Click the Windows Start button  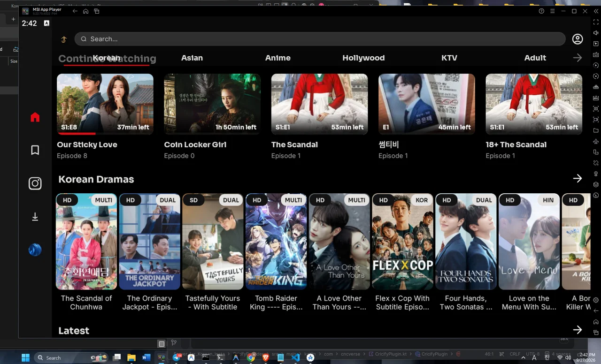tap(25, 357)
